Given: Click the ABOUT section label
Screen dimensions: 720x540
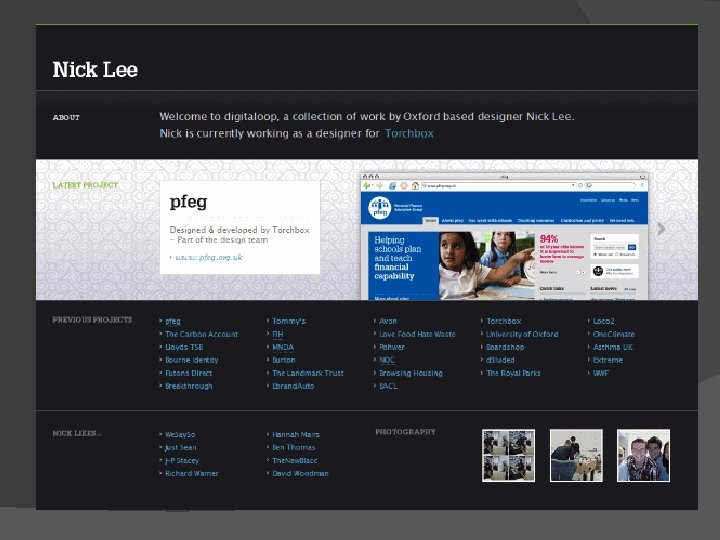Looking at the screenshot, I should [x=66, y=118].
